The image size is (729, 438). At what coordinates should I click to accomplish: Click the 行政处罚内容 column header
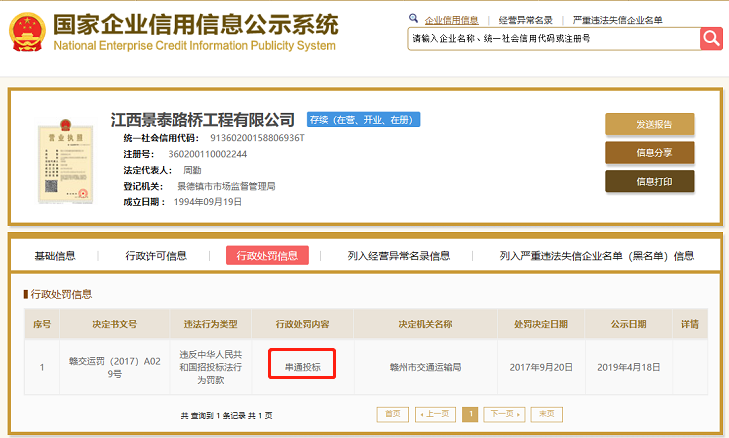pos(303,324)
